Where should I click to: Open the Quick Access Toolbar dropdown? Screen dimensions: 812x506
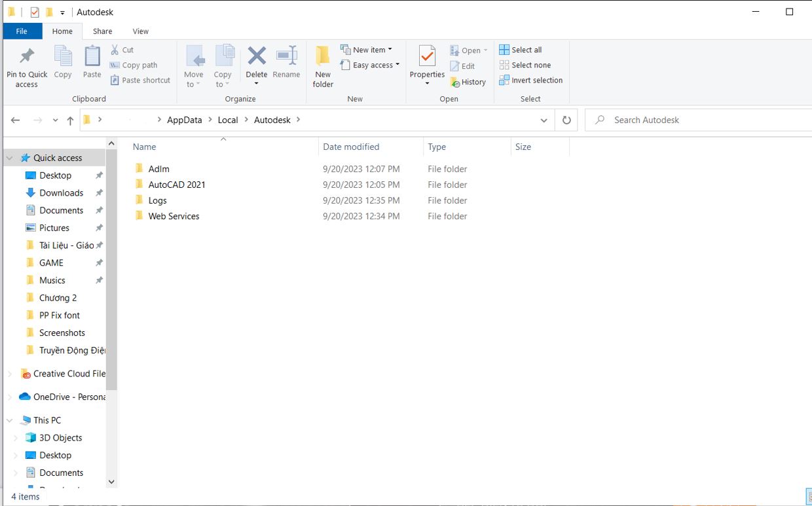(62, 12)
